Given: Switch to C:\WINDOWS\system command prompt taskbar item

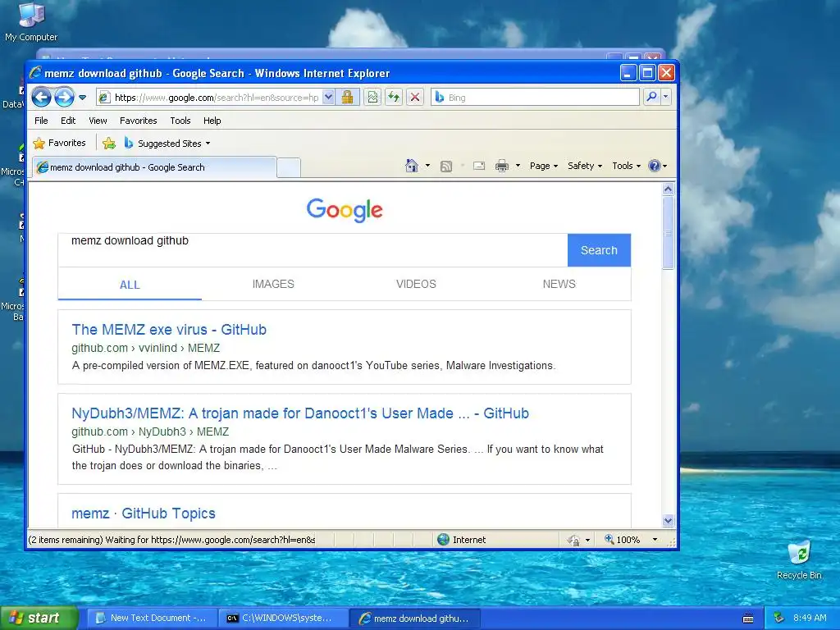Looking at the screenshot, I should click(x=282, y=618).
